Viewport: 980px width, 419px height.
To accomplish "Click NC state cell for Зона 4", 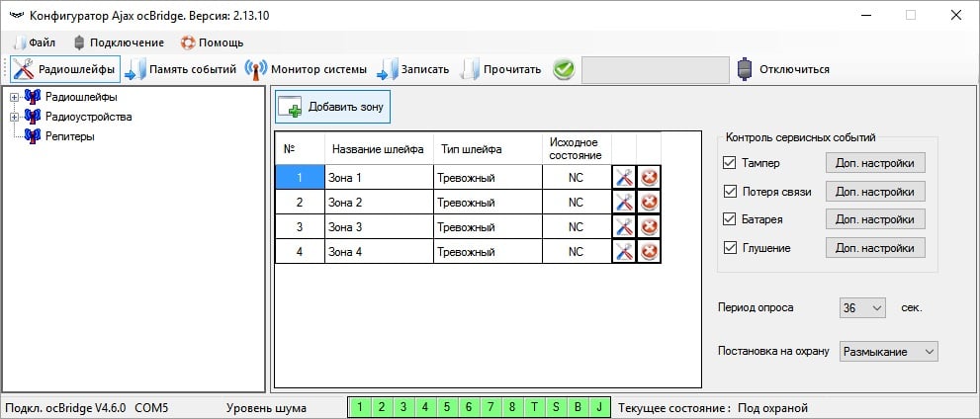I will click(577, 252).
